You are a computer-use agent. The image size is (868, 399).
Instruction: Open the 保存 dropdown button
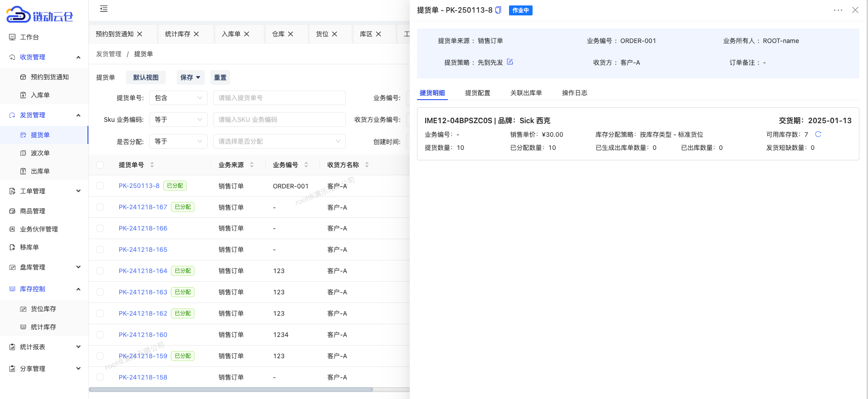pos(190,77)
